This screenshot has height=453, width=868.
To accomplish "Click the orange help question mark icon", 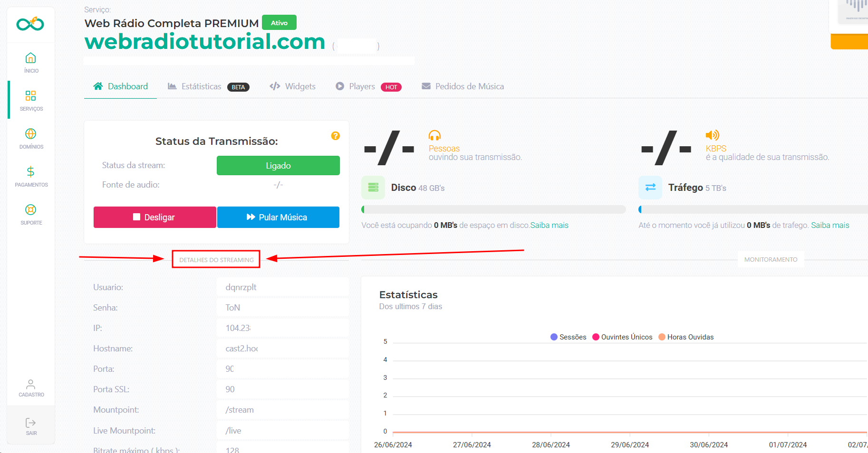I will point(336,136).
